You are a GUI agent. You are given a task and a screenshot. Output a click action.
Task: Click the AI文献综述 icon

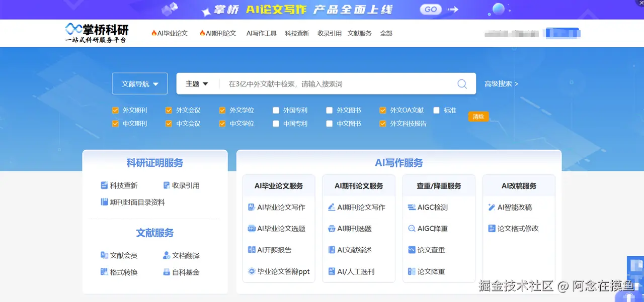tap(332, 250)
